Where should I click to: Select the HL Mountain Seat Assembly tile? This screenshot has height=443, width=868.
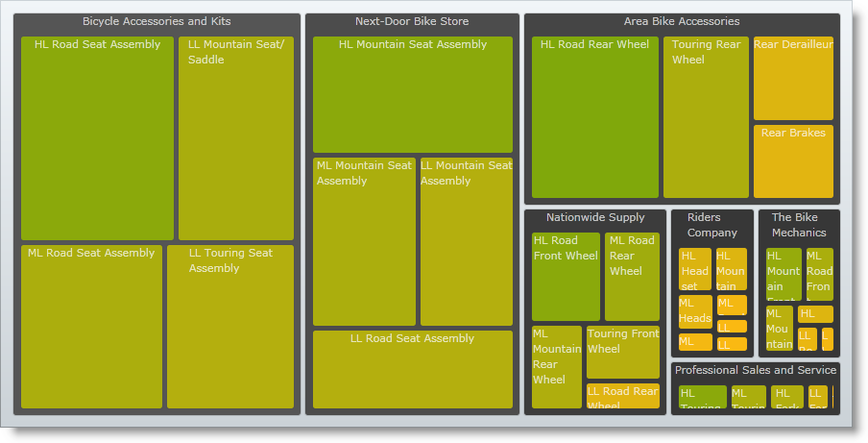[x=412, y=94]
